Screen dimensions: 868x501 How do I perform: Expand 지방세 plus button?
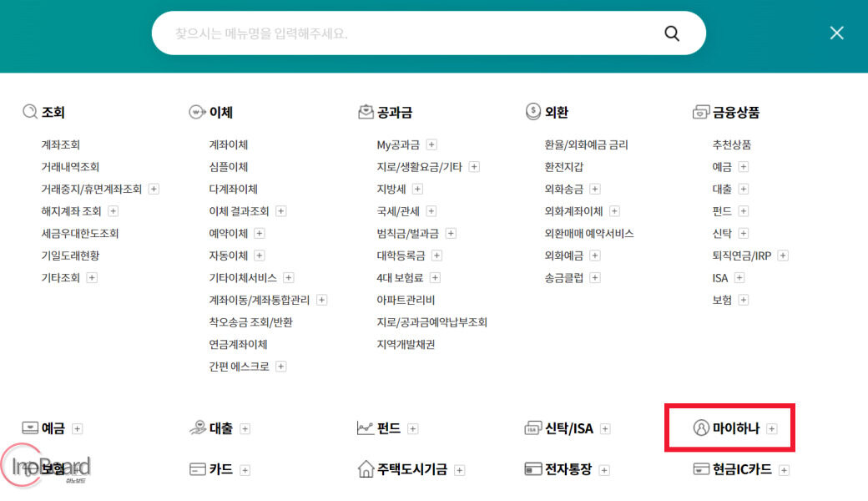(x=417, y=189)
